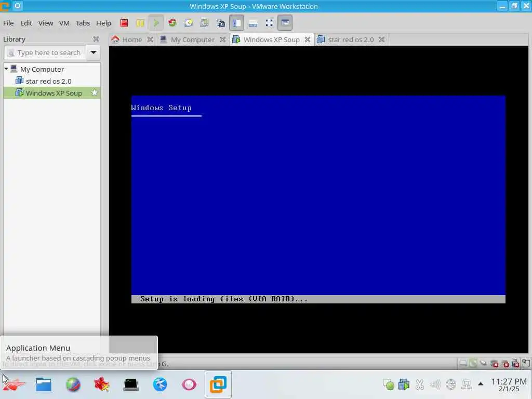Screen dimensions: 532x399
Task: Click the pin button in the title bar
Action: pos(18,6)
